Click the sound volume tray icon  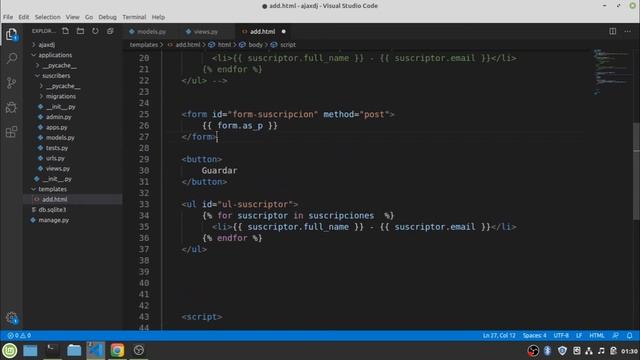pos(601,351)
